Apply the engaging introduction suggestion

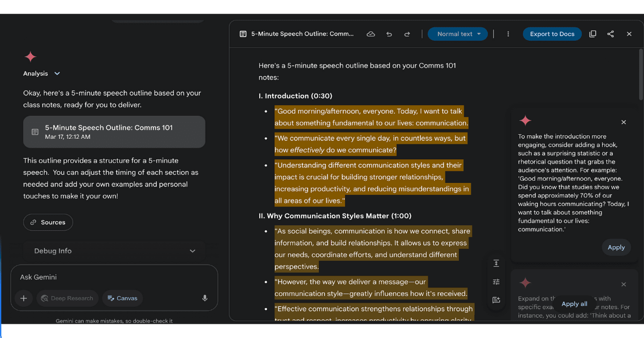pyautogui.click(x=616, y=247)
